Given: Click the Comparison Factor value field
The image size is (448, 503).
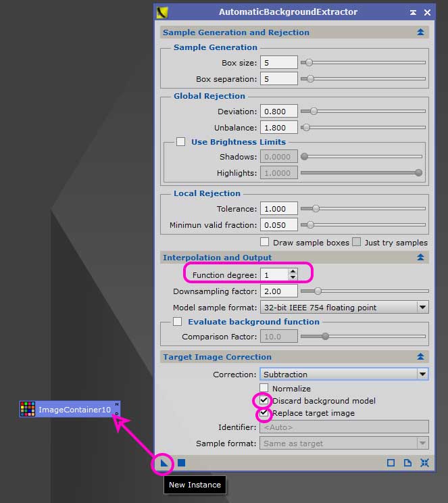Looking at the screenshot, I should pos(278,337).
